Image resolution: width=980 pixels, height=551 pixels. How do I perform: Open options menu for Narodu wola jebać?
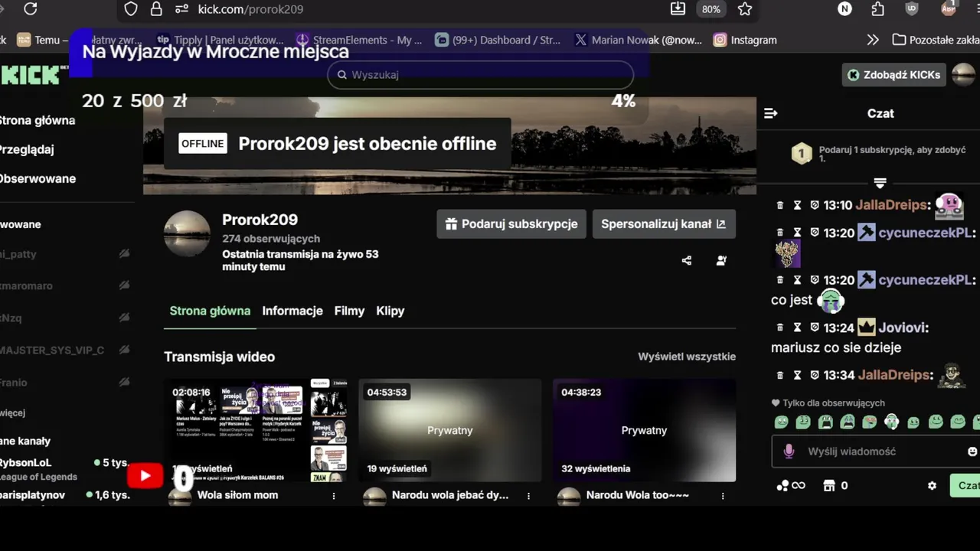coord(528,496)
